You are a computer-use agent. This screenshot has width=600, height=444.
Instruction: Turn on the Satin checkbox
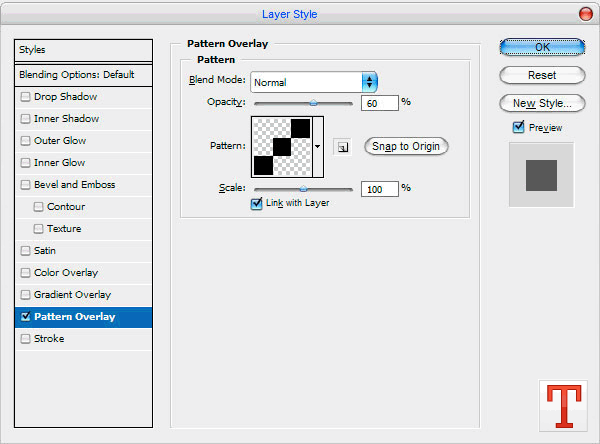[x=25, y=251]
